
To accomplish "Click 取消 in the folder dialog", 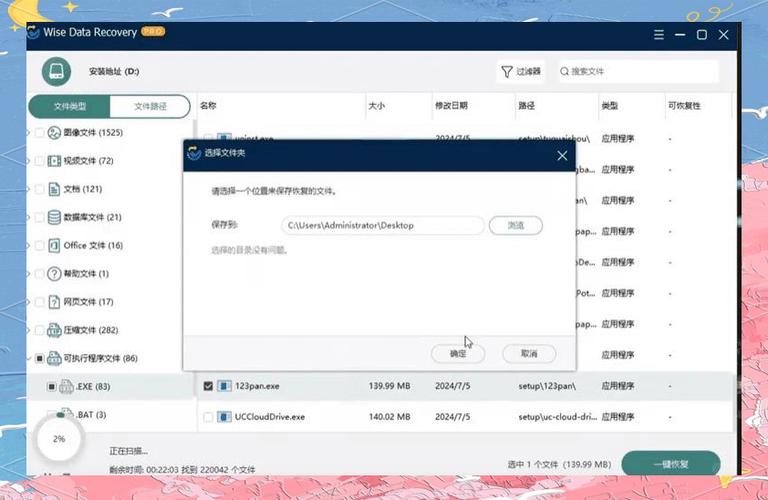I will click(529, 354).
